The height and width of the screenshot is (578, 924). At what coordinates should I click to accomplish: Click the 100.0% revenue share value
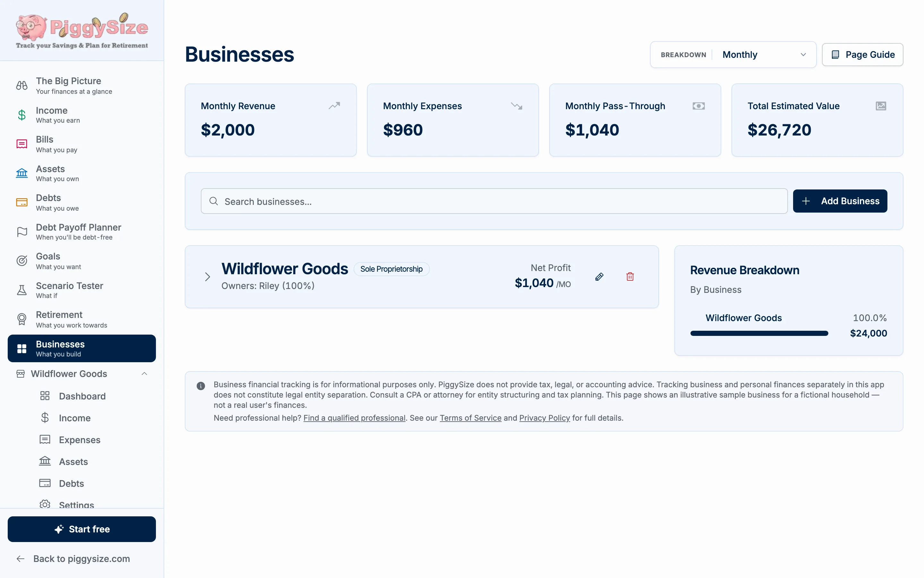coord(869,318)
